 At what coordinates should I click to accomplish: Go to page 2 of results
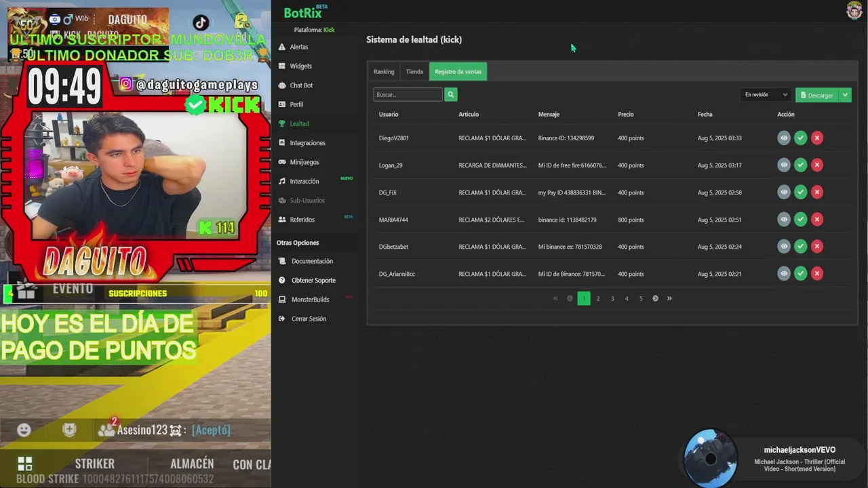tap(598, 298)
